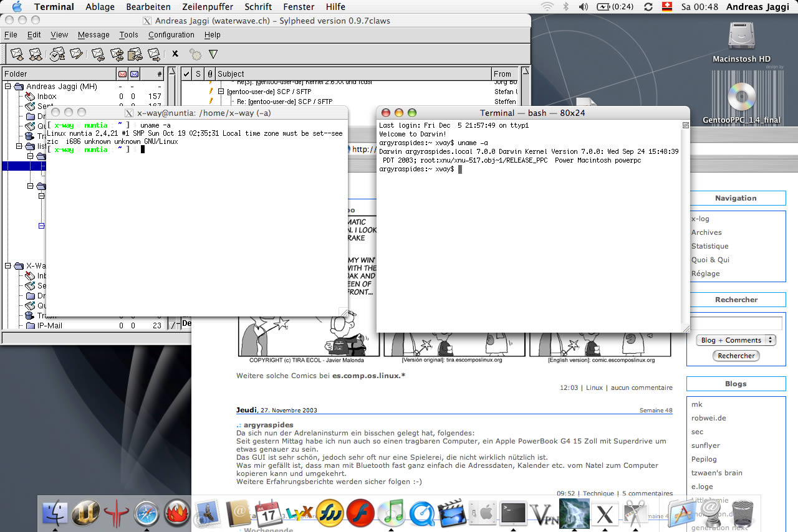Click the attachment column header in message list
Image resolution: width=798 pixels, height=532 pixels.
point(209,74)
